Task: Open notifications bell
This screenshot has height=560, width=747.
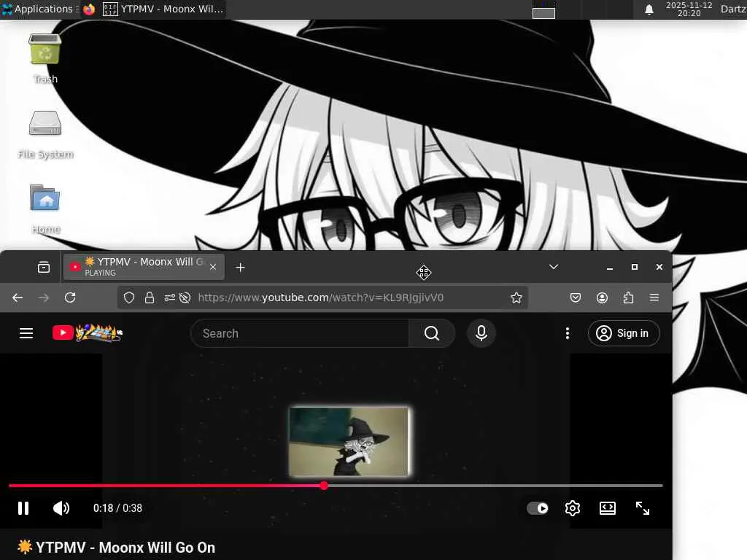Action: (649, 9)
